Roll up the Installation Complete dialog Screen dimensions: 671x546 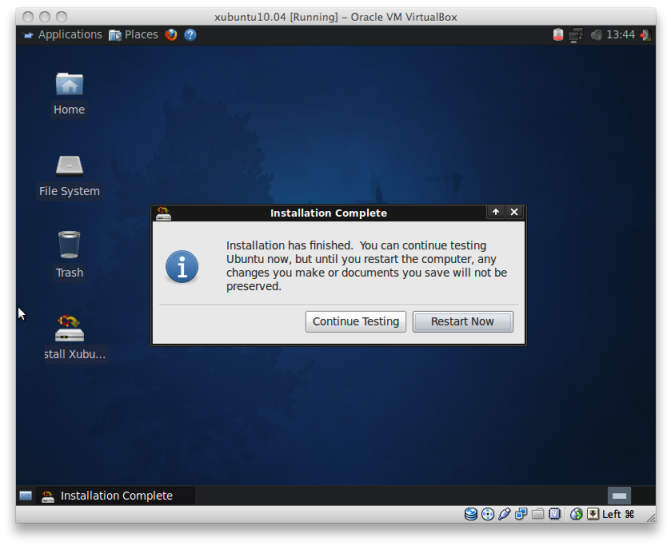pos(496,212)
